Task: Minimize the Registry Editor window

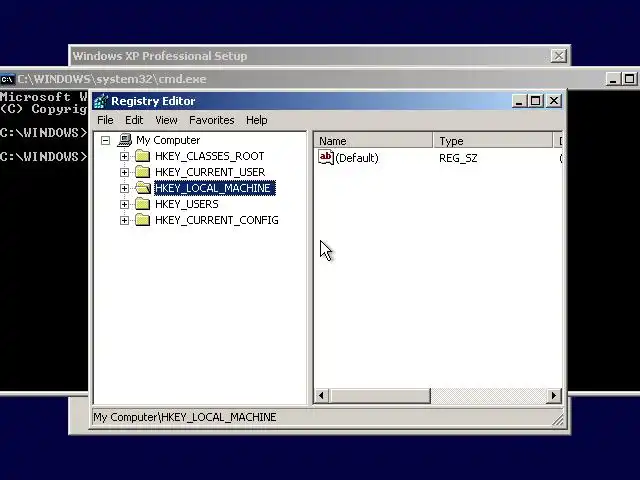Action: [x=519, y=101]
